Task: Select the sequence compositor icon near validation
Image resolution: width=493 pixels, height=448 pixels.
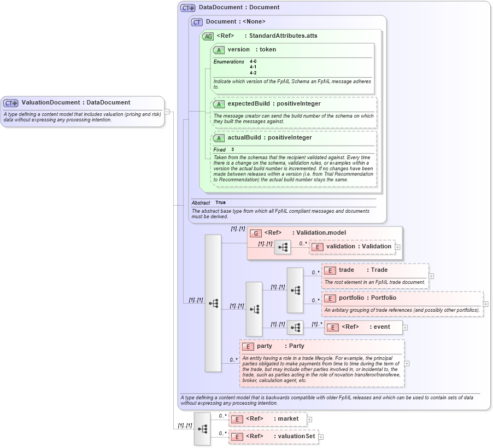Action: 283,247
